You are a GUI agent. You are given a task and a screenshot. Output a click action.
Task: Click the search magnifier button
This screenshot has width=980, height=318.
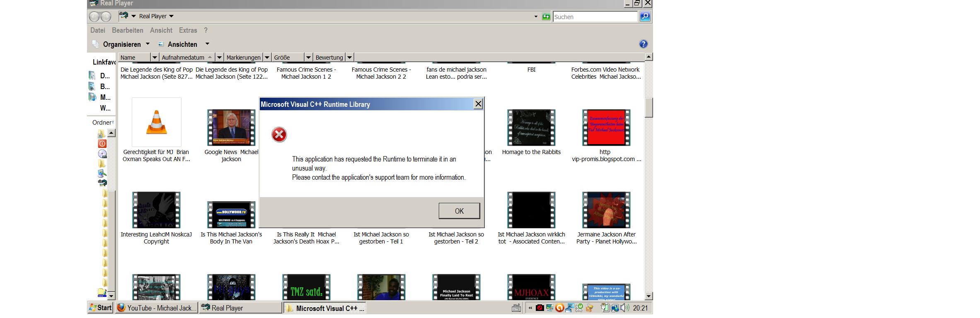click(x=645, y=17)
